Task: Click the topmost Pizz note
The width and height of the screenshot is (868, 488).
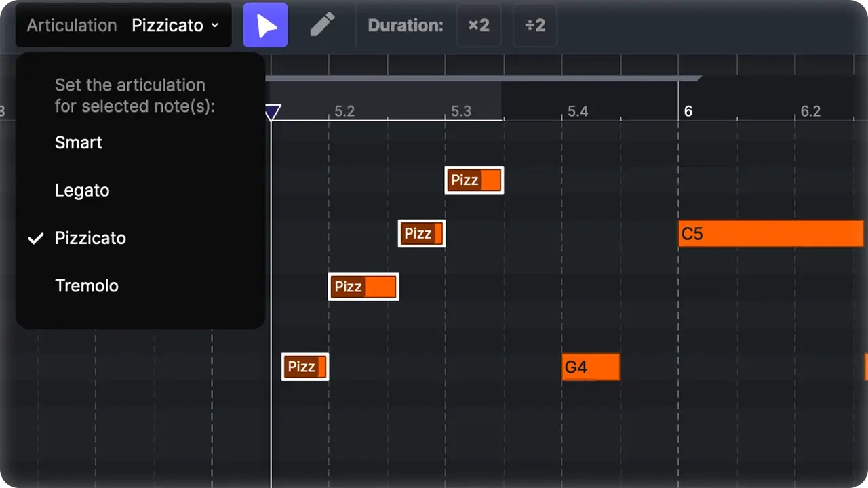Action: click(474, 180)
